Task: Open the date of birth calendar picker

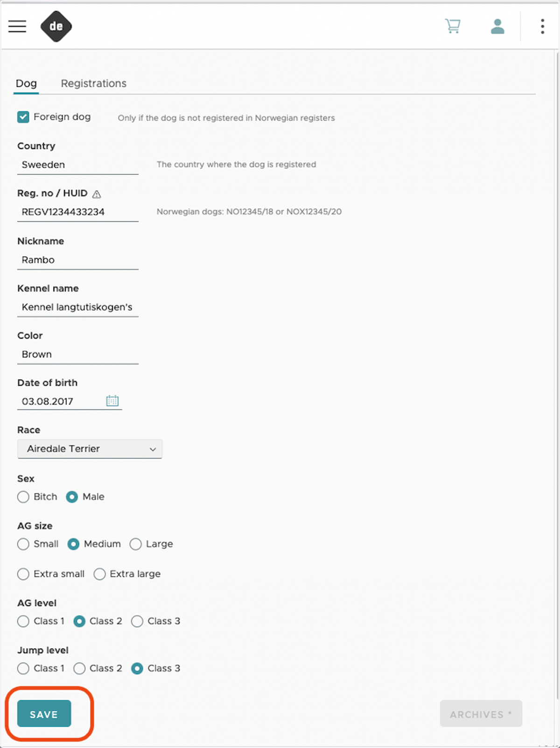Action: point(112,400)
